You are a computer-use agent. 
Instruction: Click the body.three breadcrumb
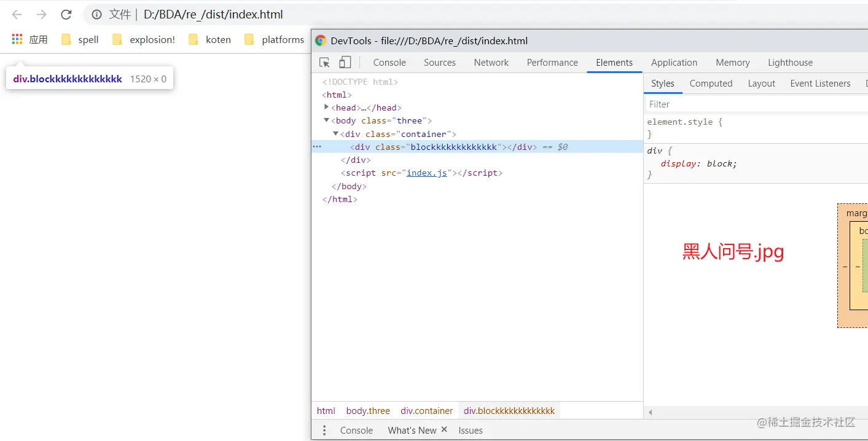(368, 411)
